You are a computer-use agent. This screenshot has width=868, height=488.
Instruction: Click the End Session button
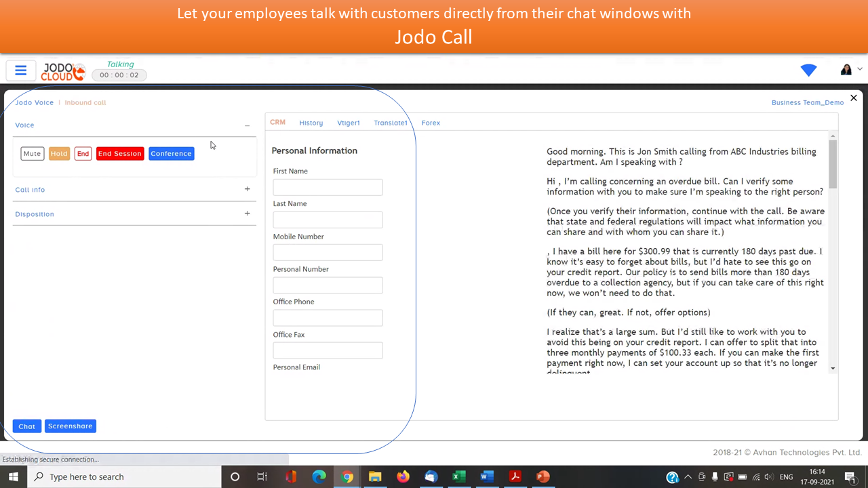119,154
